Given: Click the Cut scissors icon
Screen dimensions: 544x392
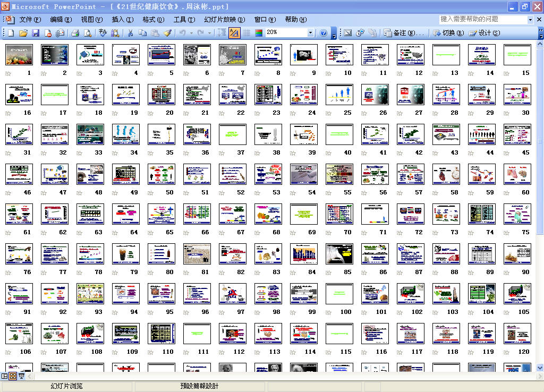Looking at the screenshot, I should (x=131, y=33).
